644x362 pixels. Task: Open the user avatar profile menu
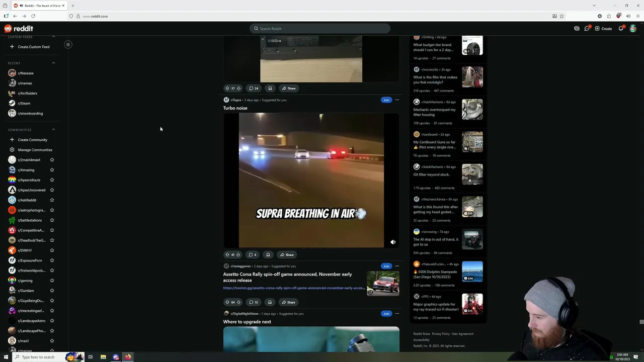[x=633, y=29]
